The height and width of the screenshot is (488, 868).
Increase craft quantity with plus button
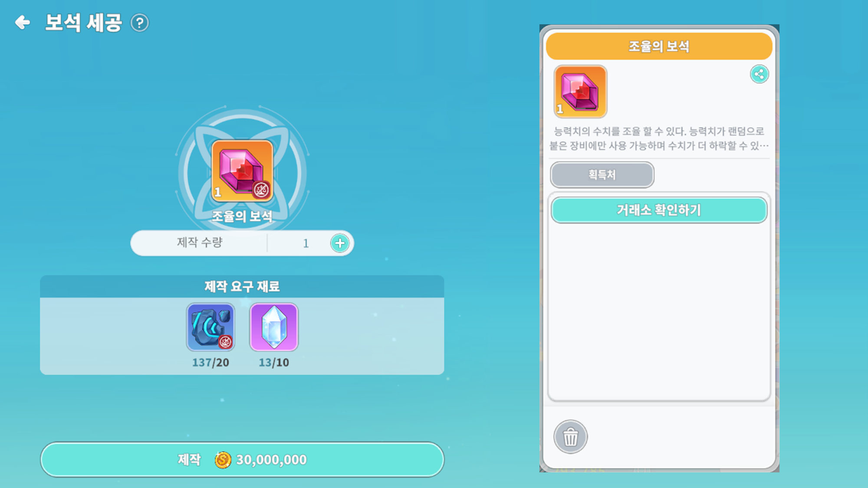340,243
